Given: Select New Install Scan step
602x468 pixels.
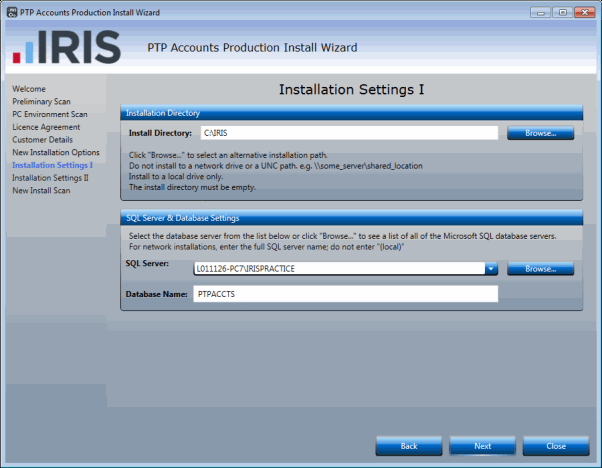Looking at the screenshot, I should (x=41, y=190).
